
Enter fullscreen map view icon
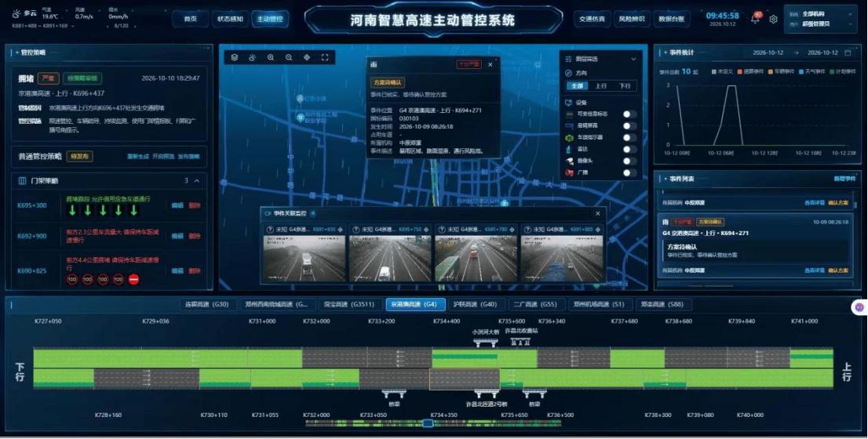[325, 57]
